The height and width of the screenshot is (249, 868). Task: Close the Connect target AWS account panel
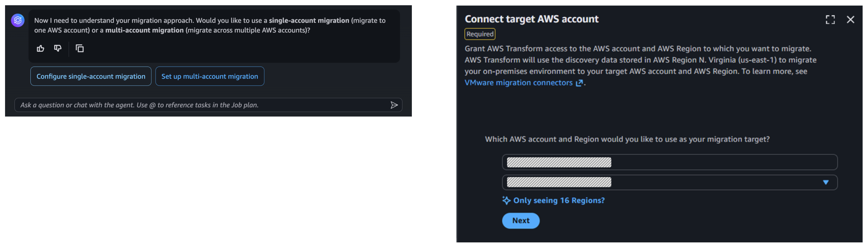coord(850,20)
